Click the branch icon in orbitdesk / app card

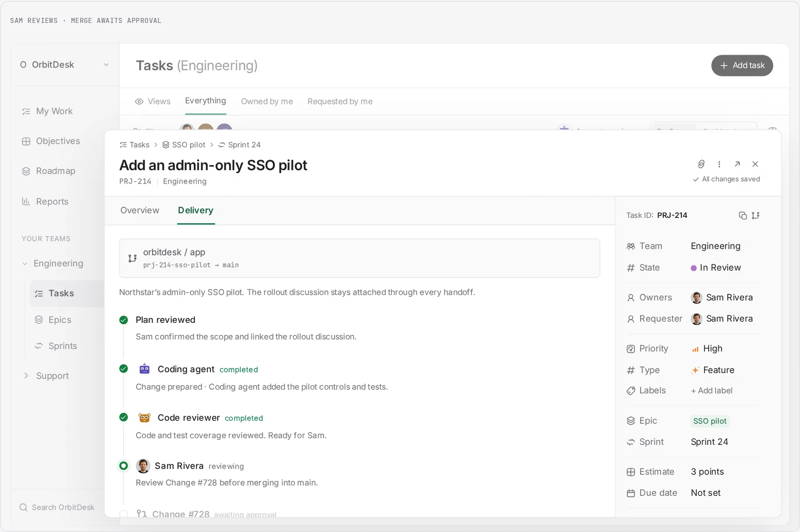pyautogui.click(x=132, y=258)
